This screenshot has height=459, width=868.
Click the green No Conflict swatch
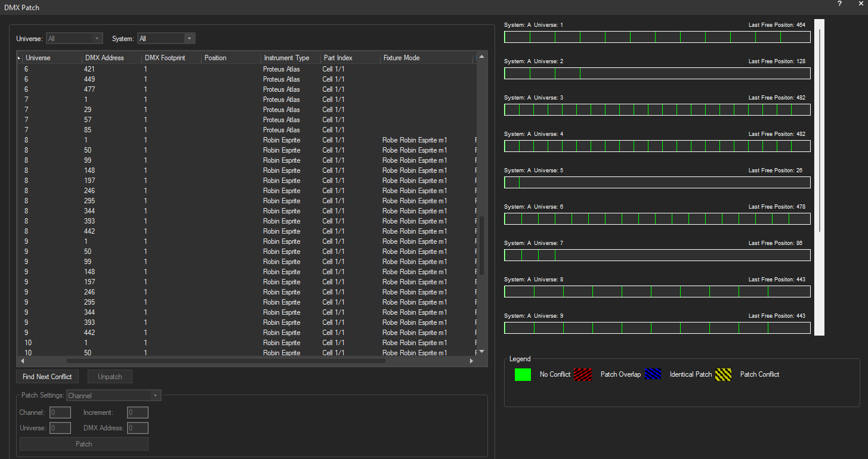point(523,374)
